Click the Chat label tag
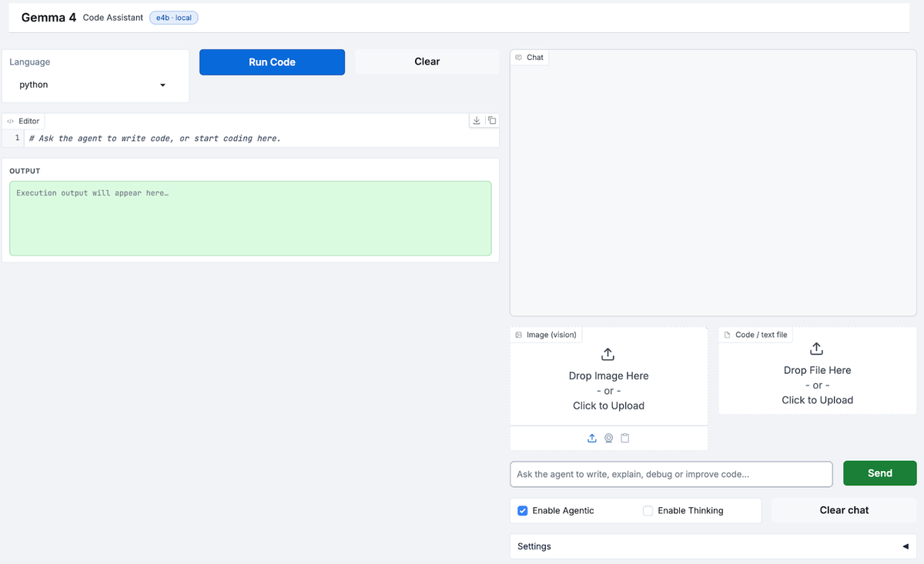 529,58
